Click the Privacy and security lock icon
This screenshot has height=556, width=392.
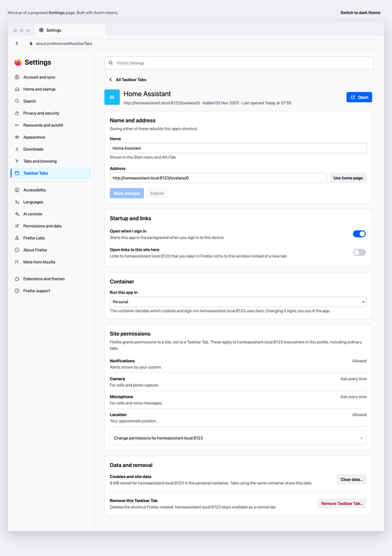[x=17, y=113]
